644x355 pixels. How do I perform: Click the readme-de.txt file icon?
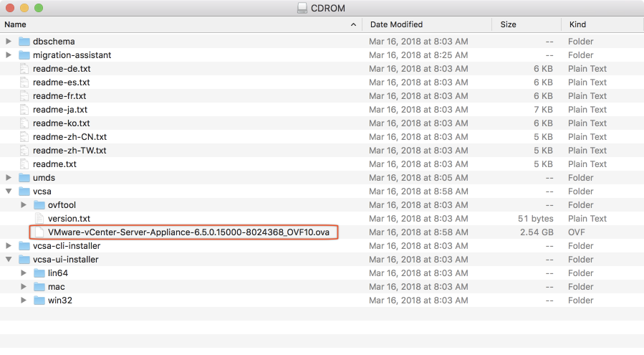[24, 69]
